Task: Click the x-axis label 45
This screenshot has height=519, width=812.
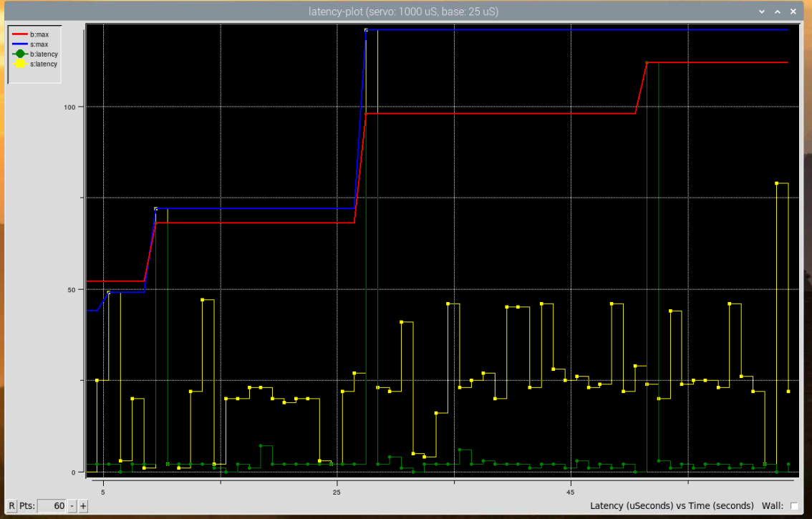Action: [570, 492]
